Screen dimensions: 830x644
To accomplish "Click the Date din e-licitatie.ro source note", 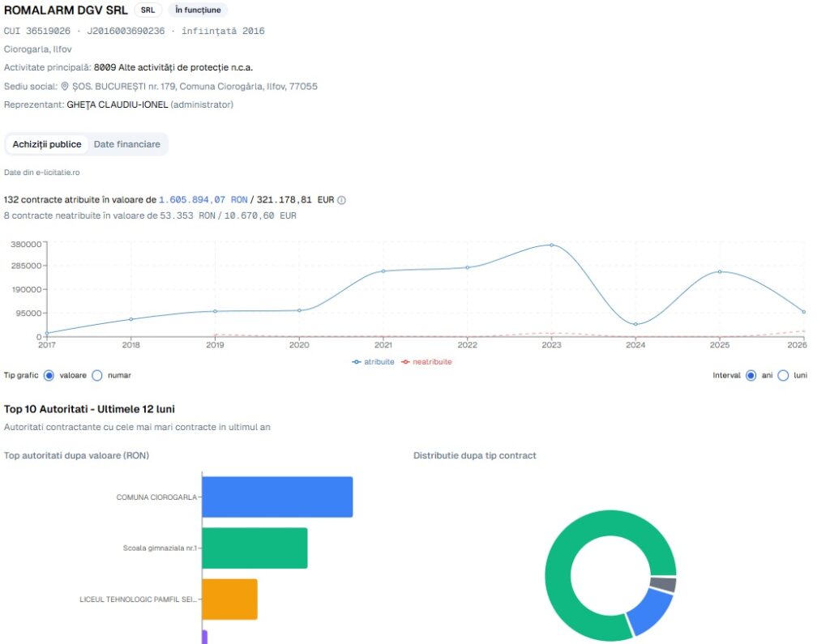I will [42, 172].
